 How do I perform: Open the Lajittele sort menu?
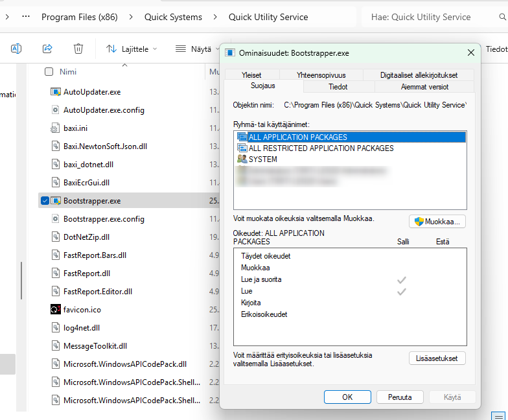click(x=132, y=49)
